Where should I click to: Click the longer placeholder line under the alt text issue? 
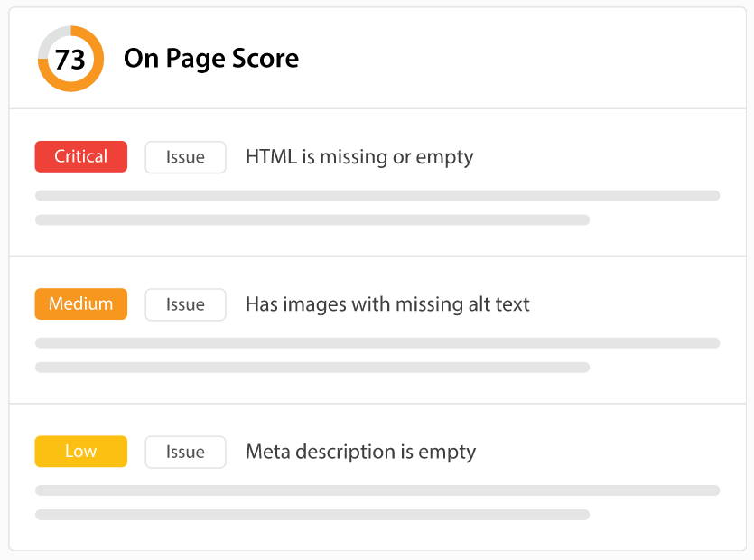(x=377, y=343)
